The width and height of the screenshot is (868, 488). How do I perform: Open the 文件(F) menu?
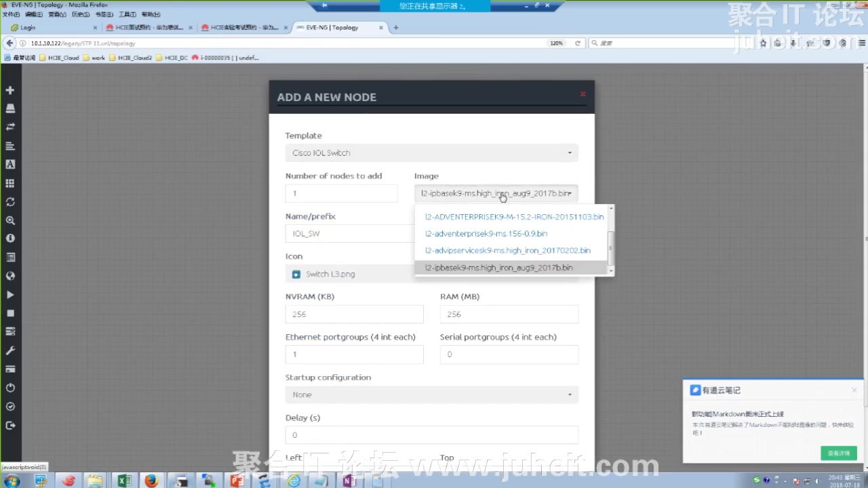(11, 14)
